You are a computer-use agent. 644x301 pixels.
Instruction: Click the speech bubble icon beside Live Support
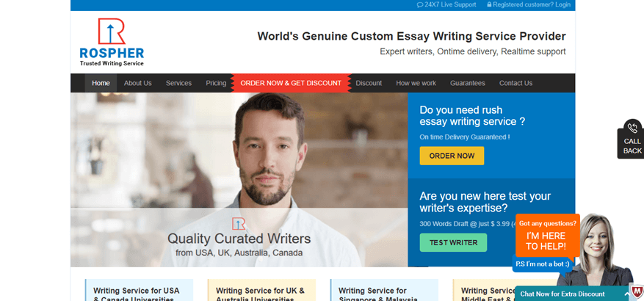point(420,5)
